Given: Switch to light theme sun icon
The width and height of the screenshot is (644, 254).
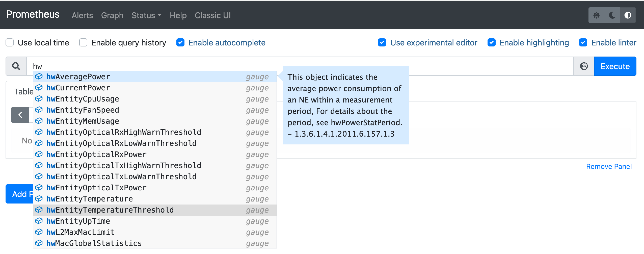Looking at the screenshot, I should (596, 15).
